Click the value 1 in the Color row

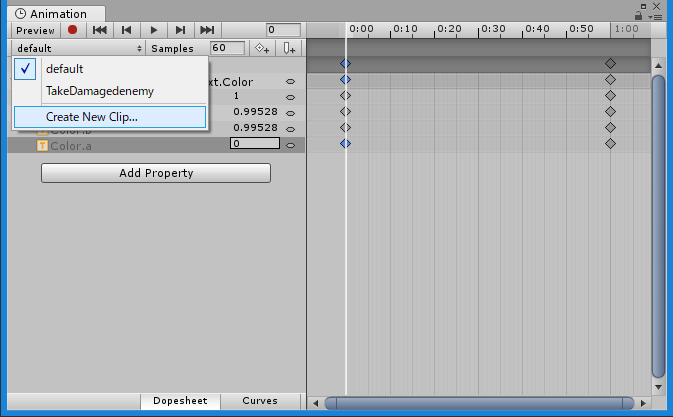[x=236, y=95]
